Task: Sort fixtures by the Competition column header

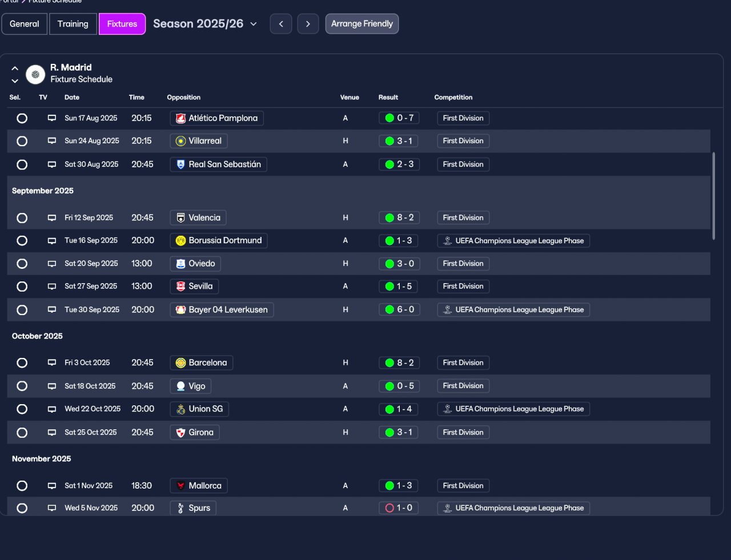Action: pos(453,98)
